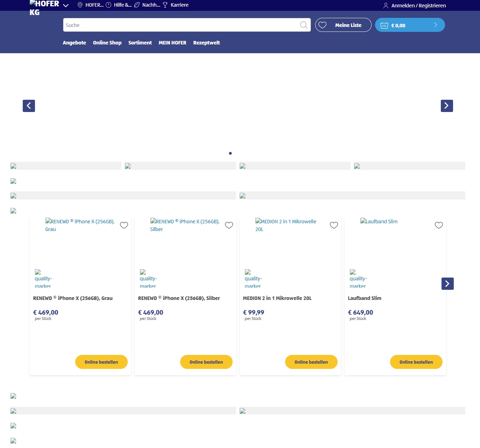Order MEDION Mikrowelle online
Viewport: 480px width, 448px height.
[x=311, y=362]
